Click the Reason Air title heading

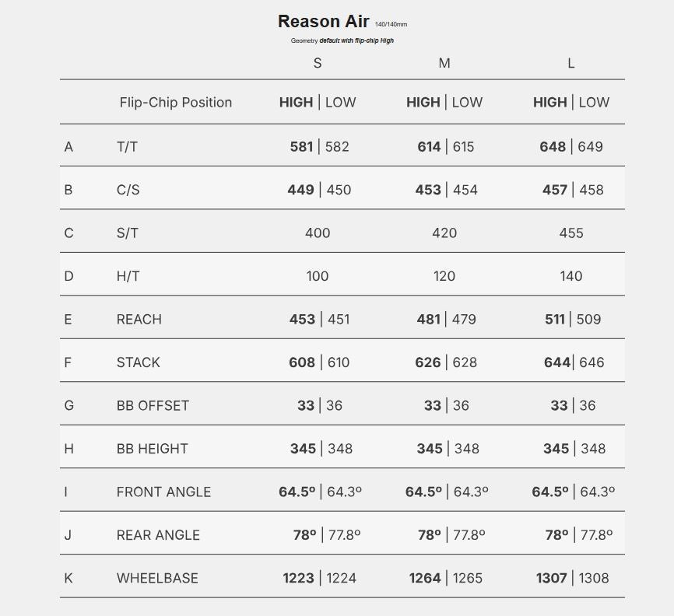[x=323, y=22]
